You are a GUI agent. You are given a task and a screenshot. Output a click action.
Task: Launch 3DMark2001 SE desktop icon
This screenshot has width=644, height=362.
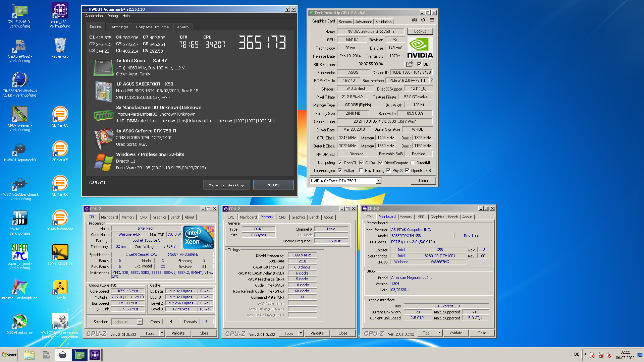click(x=60, y=255)
